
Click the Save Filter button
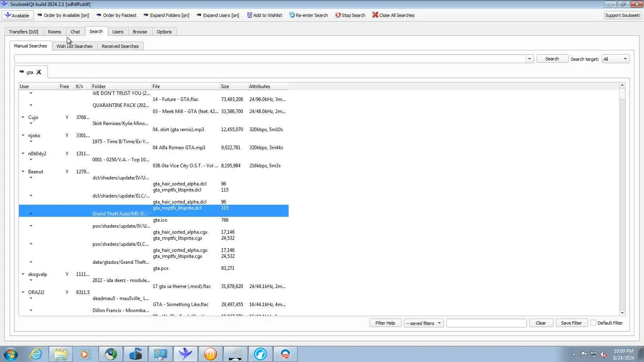point(571,323)
